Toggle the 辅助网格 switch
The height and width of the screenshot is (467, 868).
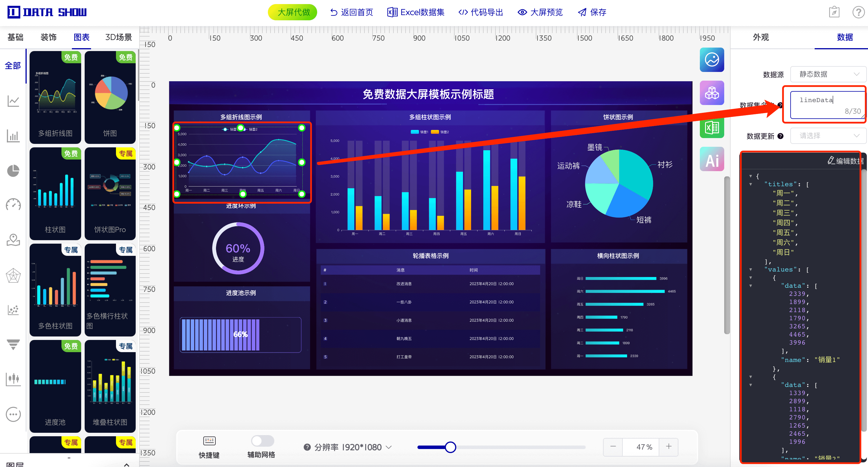(262, 441)
